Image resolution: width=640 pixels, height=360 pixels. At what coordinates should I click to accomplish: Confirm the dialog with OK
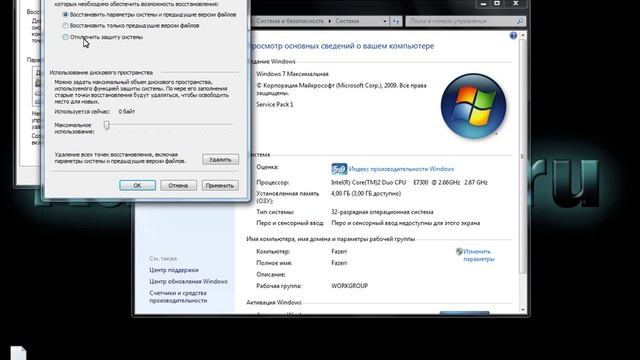click(138, 185)
